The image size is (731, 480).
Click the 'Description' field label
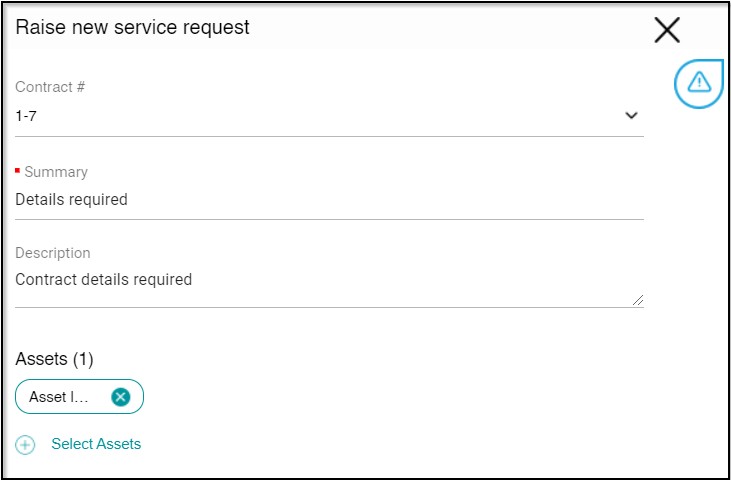53,253
